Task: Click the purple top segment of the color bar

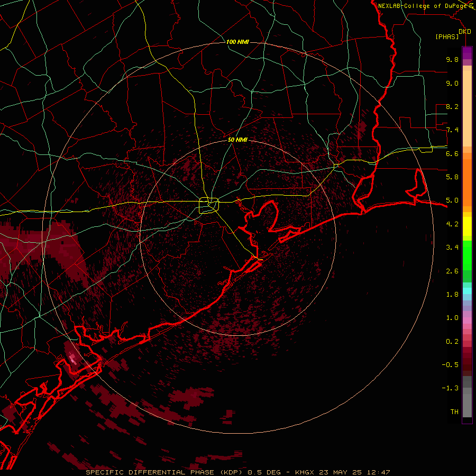Action: 467,53
